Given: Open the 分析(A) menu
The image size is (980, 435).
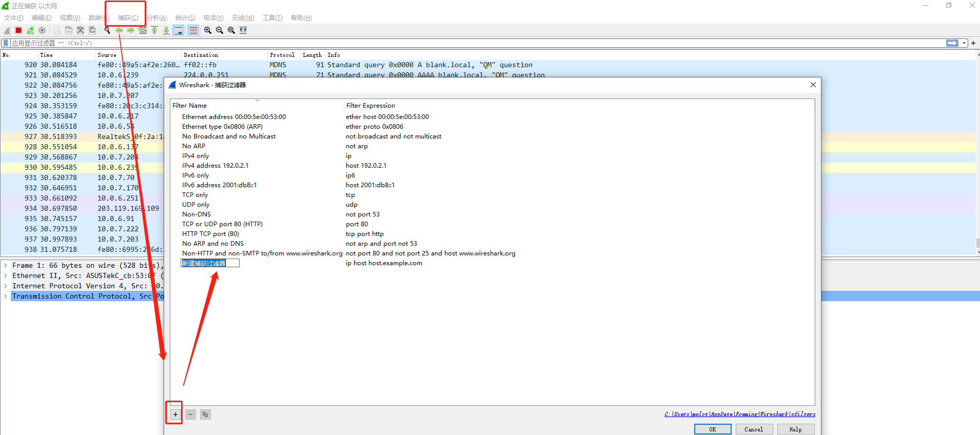Looking at the screenshot, I should pos(157,18).
